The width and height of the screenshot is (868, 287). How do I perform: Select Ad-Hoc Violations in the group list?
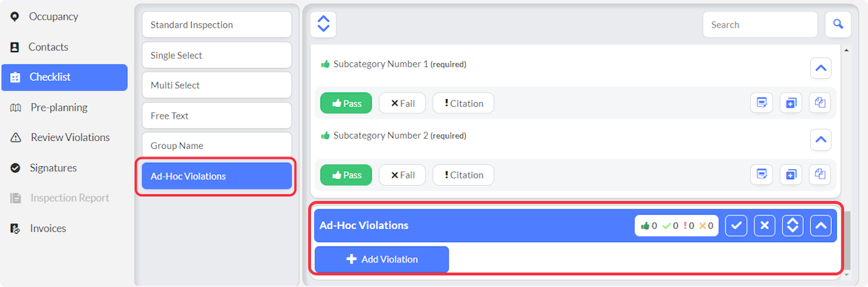coord(217,176)
